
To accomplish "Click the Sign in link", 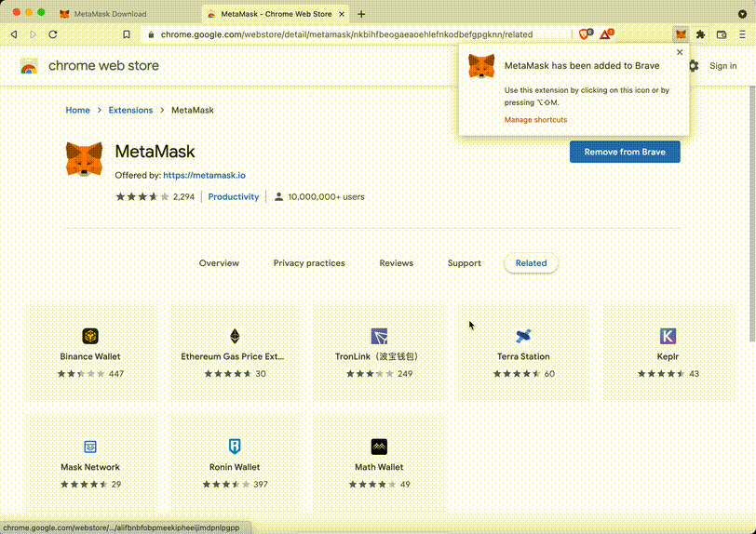I will 722,66.
